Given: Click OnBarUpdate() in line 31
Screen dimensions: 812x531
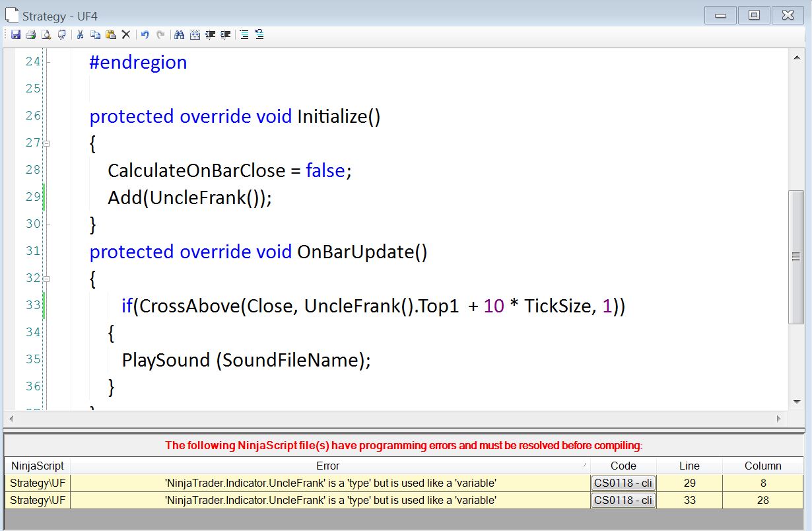Looking at the screenshot, I should click(x=362, y=252).
